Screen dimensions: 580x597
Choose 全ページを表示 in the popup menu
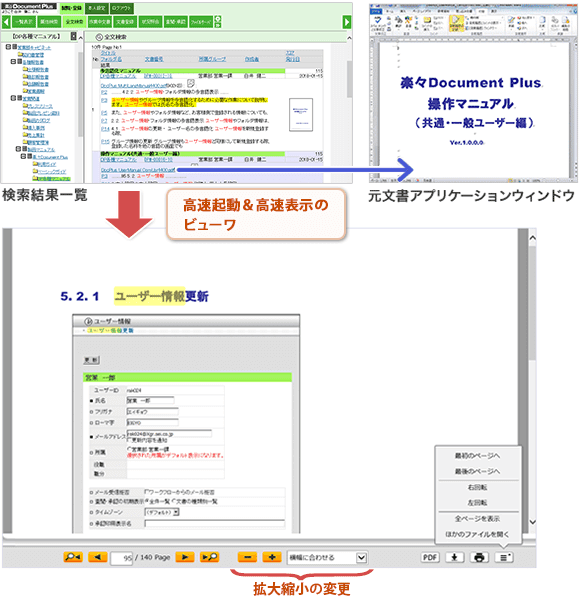[x=478, y=519]
